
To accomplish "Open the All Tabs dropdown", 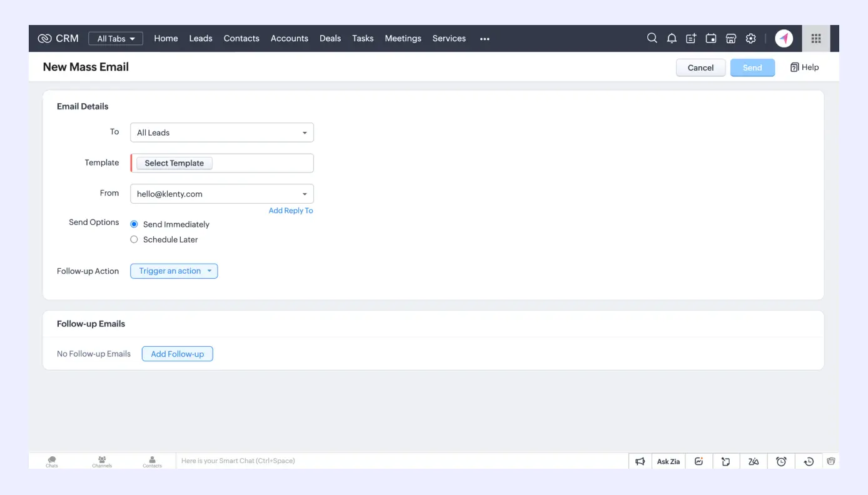I will point(115,38).
